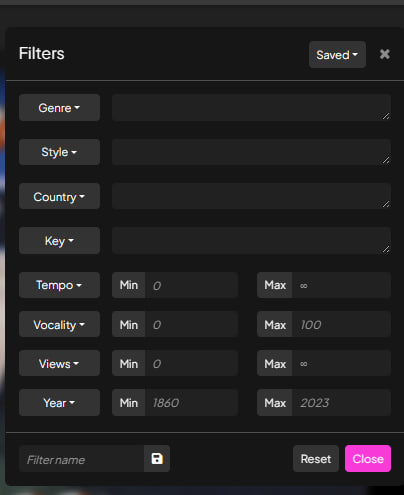Click the Country text area resize handle
This screenshot has width=404, height=495.
[x=386, y=204]
